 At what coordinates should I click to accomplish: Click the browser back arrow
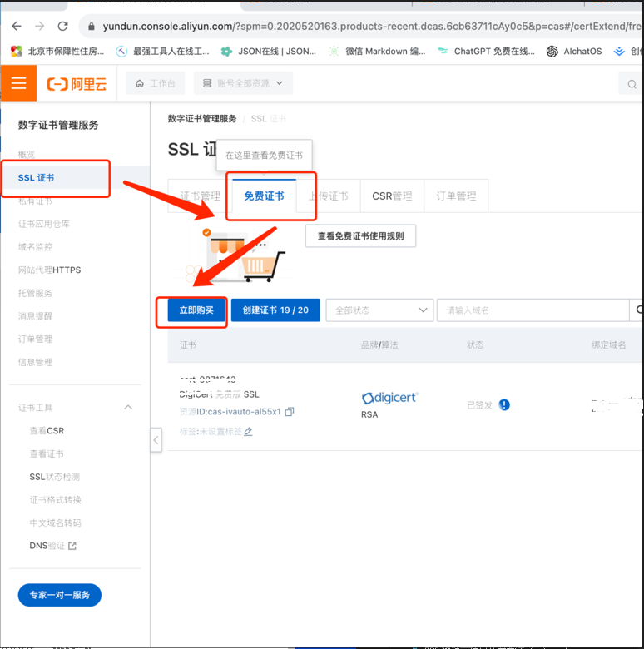[17, 27]
